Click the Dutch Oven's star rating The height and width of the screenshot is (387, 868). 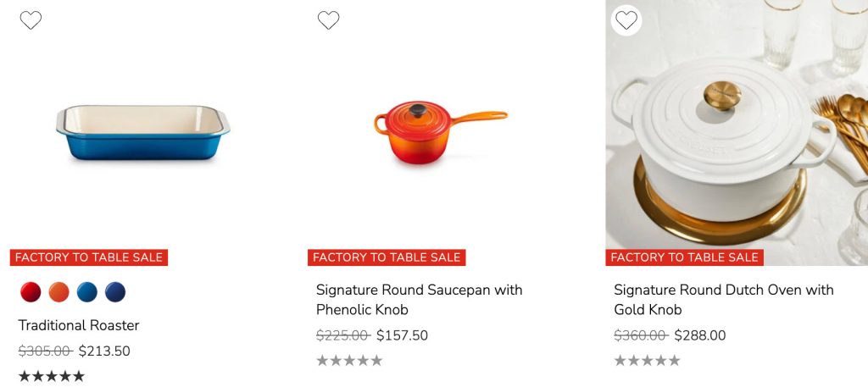click(x=647, y=361)
